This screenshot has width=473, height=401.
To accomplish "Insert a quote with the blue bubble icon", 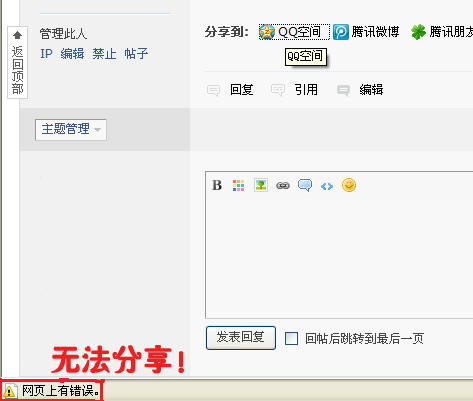I will pyautogui.click(x=305, y=185).
